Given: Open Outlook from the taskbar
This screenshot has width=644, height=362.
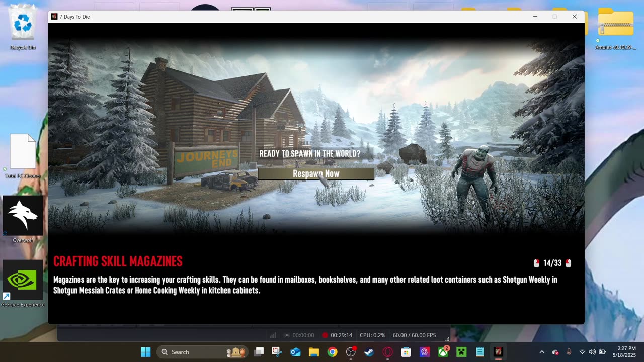Looking at the screenshot, I should [x=295, y=352].
